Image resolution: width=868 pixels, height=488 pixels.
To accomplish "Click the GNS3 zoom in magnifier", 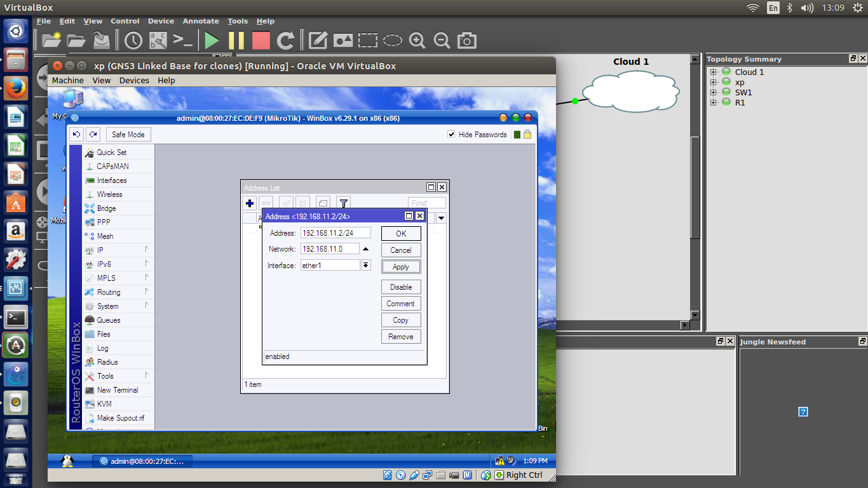I will click(x=417, y=41).
